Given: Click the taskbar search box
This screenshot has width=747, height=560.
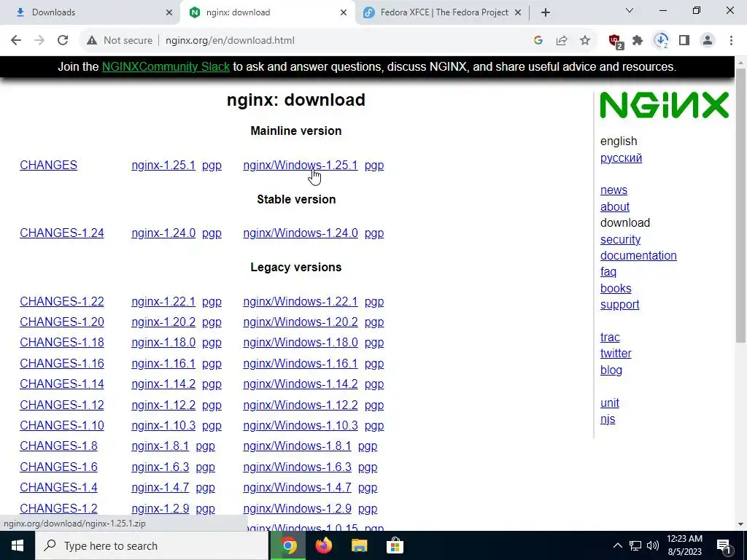Looking at the screenshot, I should [x=152, y=545].
